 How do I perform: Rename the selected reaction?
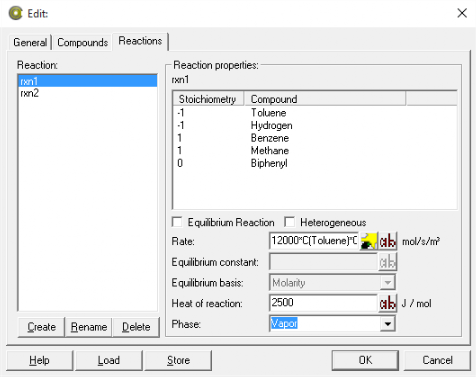tap(89, 327)
